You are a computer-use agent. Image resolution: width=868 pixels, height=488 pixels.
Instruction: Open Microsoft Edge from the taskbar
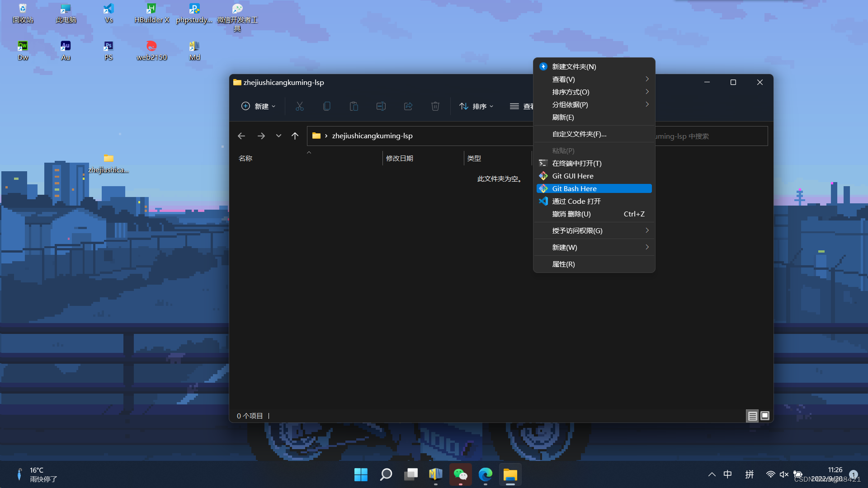click(x=485, y=474)
